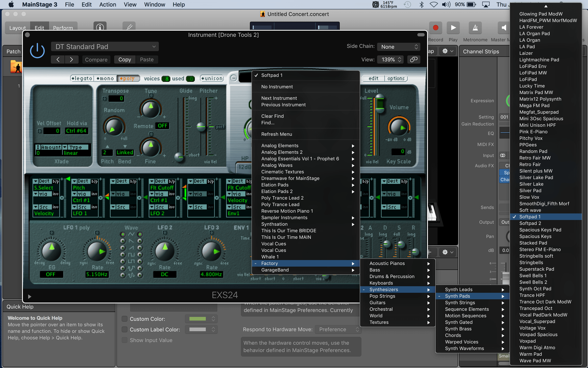Screen dimensions: 588x368
Task: Toggle the Remote OFF field
Action: [162, 126]
